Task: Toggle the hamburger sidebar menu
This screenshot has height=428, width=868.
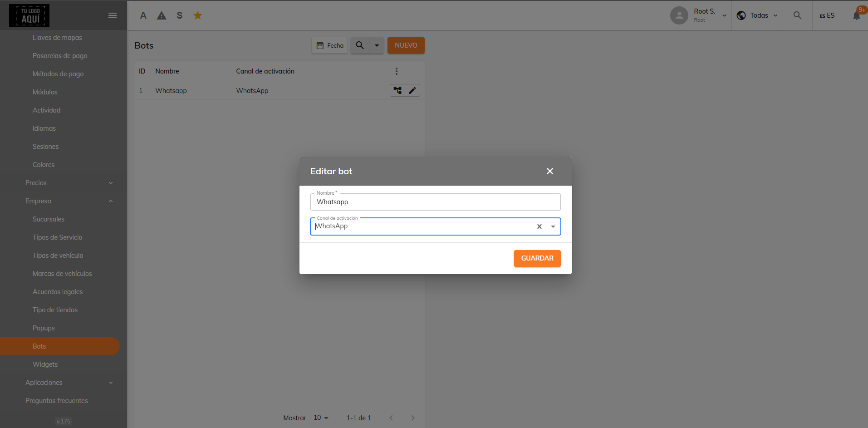Action: 113,15
